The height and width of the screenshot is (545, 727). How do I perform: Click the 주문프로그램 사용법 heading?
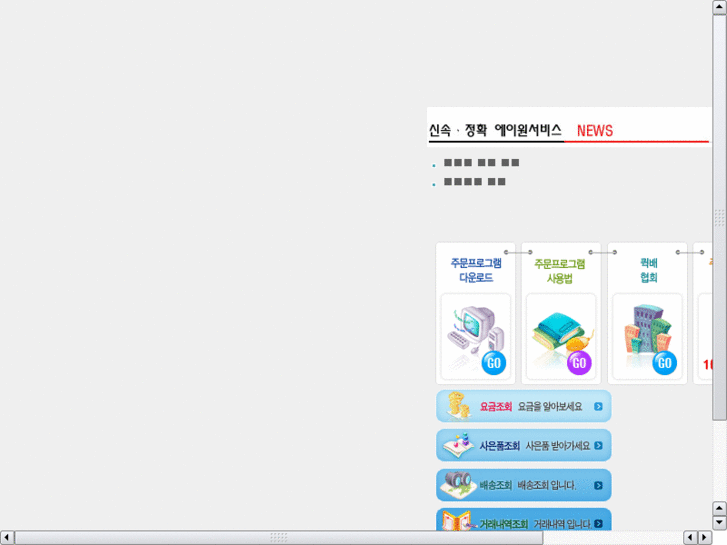click(x=560, y=271)
